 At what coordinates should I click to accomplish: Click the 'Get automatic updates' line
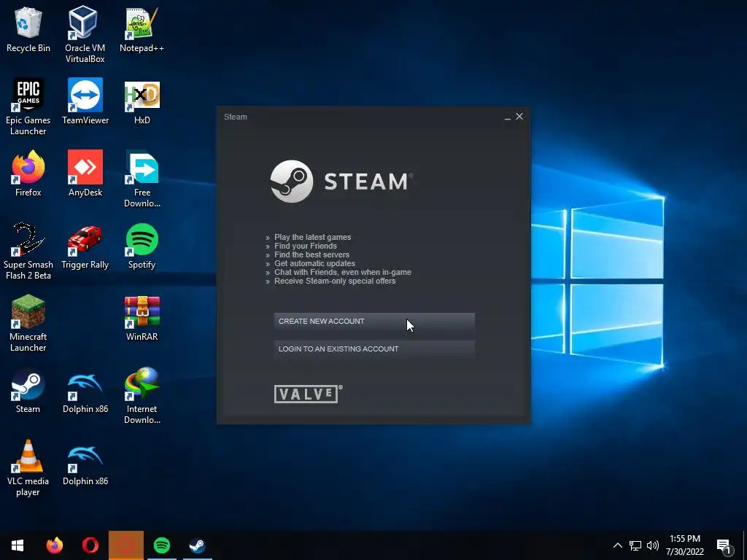[x=314, y=263]
